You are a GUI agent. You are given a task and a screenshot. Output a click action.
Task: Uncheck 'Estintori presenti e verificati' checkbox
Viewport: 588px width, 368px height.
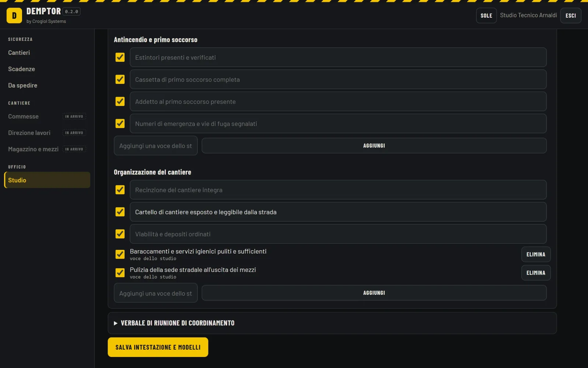tap(120, 57)
